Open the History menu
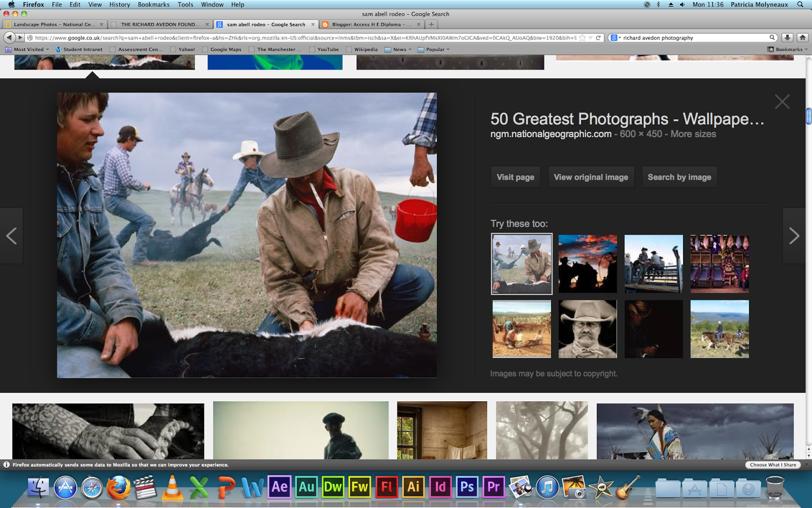Screen dimensions: 812x508 tap(120, 5)
